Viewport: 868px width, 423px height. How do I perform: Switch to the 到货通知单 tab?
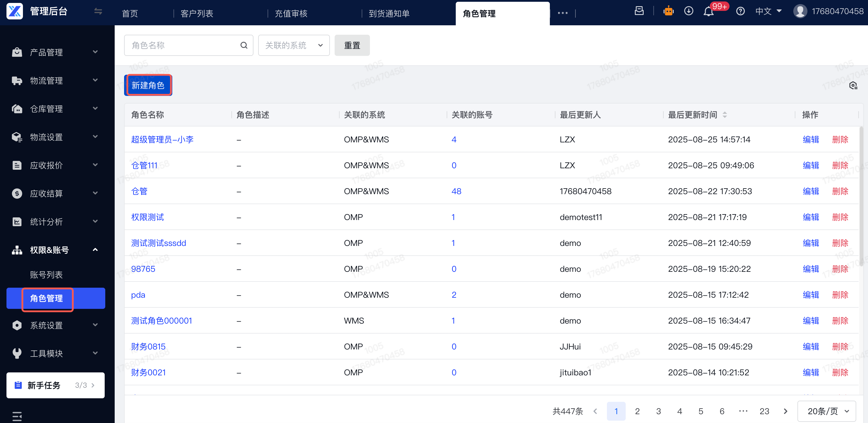[389, 13]
